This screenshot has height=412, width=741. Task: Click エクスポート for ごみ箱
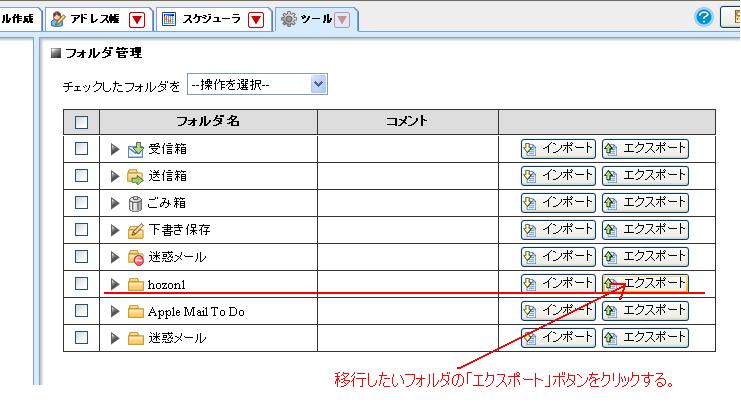[645, 203]
